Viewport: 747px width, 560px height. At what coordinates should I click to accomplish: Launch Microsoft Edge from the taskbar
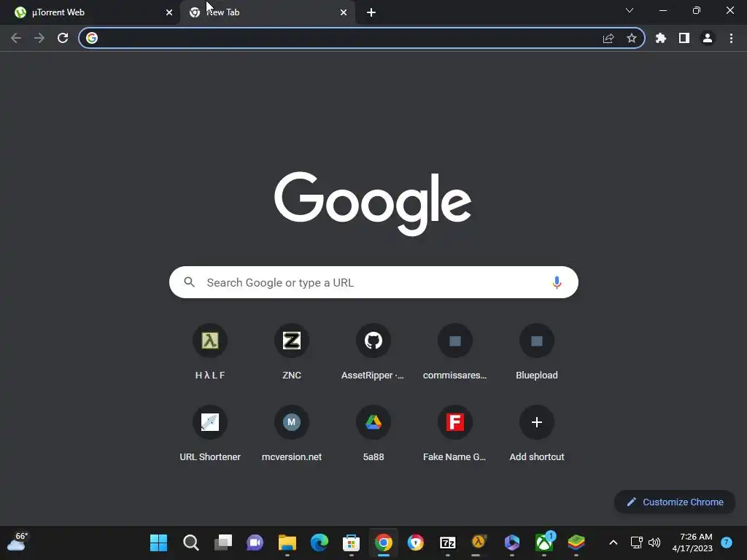320,542
